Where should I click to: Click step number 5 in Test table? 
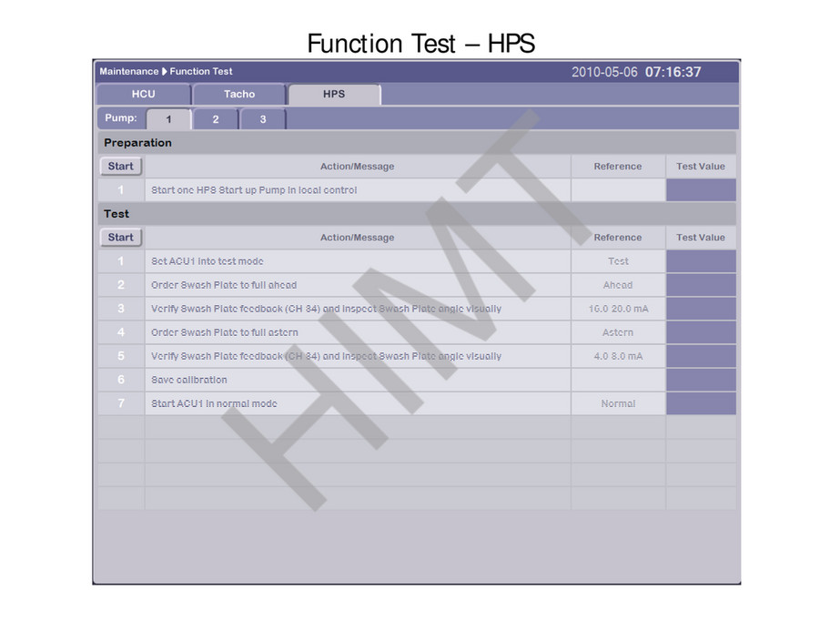[x=121, y=356]
